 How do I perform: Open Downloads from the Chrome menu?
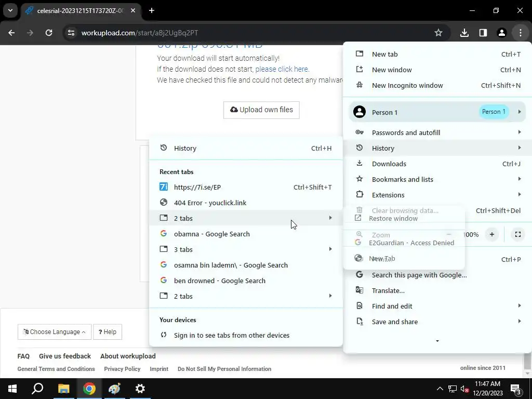[x=437, y=164]
